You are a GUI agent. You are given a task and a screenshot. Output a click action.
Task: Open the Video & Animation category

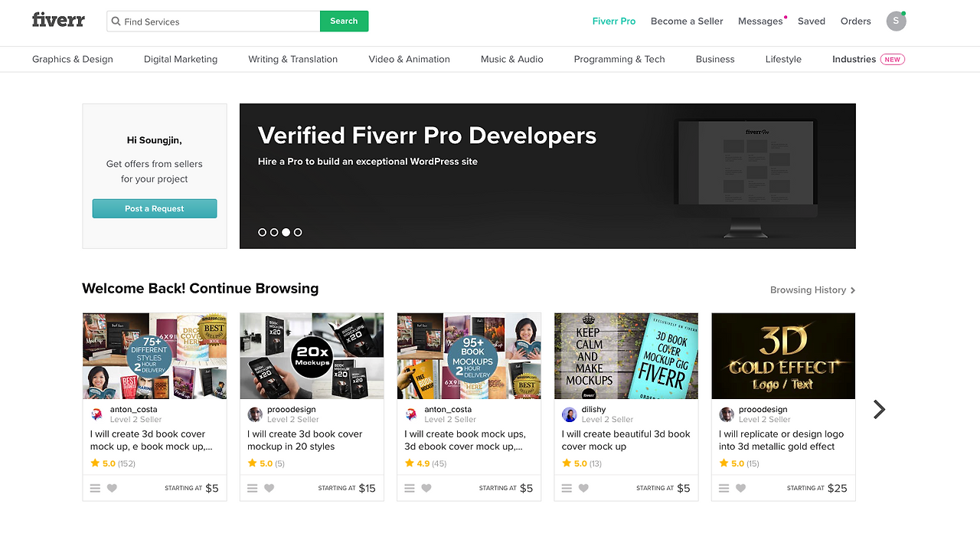[x=409, y=59]
